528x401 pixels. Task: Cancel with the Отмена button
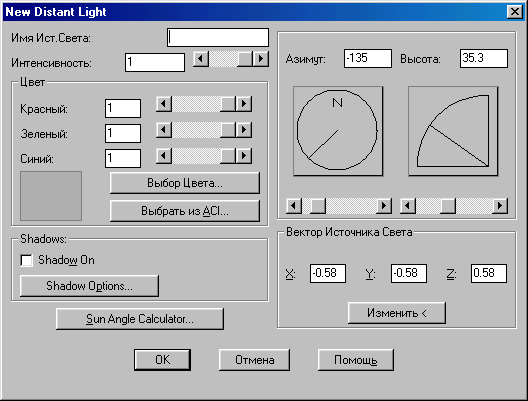254,360
